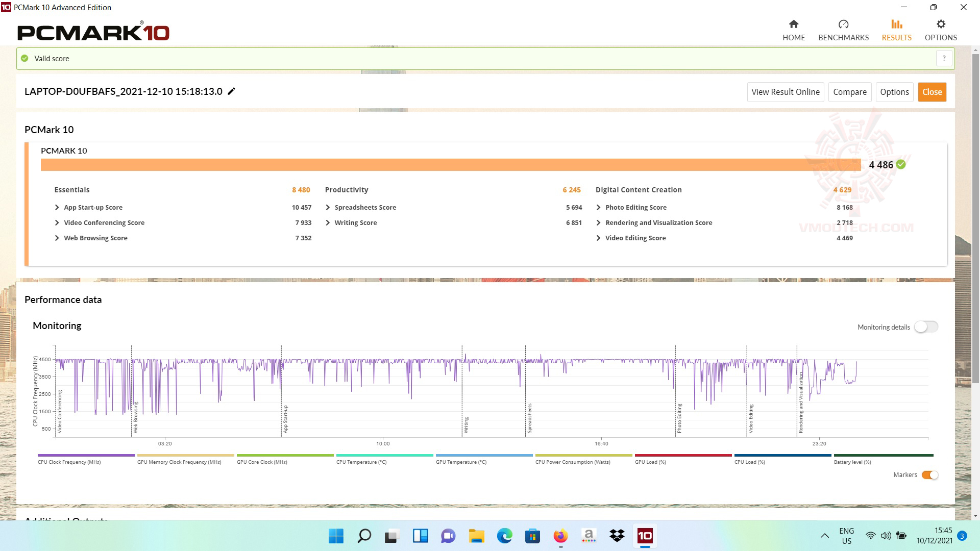Toggle the GPU Load legend item
This screenshot has width=980, height=551.
pyautogui.click(x=650, y=462)
